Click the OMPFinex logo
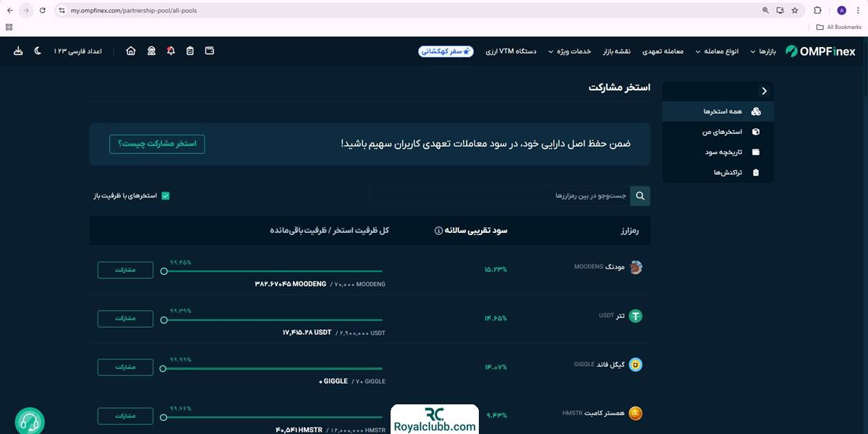This screenshot has height=434, width=868. coord(821,51)
